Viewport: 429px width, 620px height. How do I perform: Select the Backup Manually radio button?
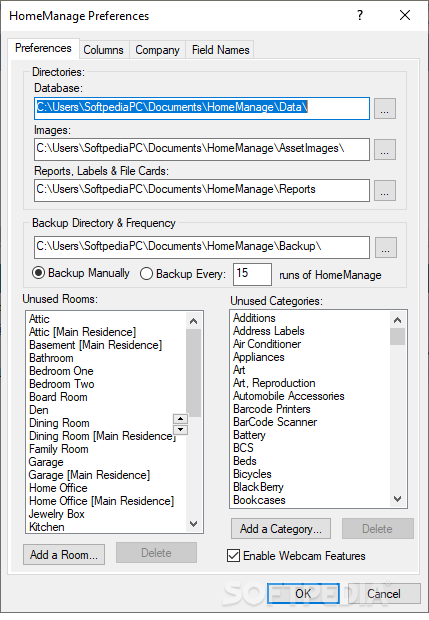(x=81, y=273)
